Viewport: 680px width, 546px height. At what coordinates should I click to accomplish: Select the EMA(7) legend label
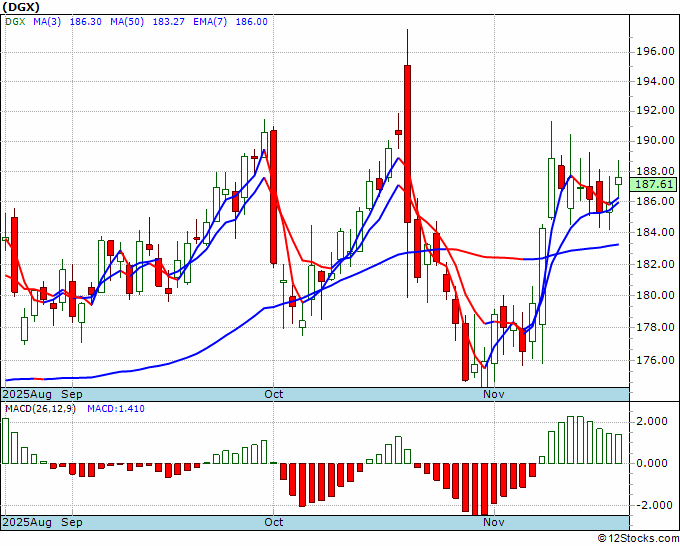click(x=210, y=22)
